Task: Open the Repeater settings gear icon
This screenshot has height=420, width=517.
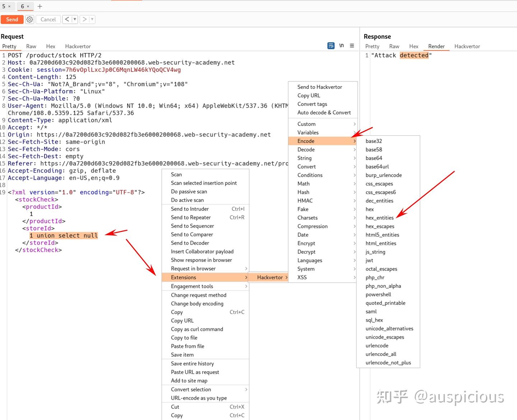Action: pyautogui.click(x=29, y=19)
